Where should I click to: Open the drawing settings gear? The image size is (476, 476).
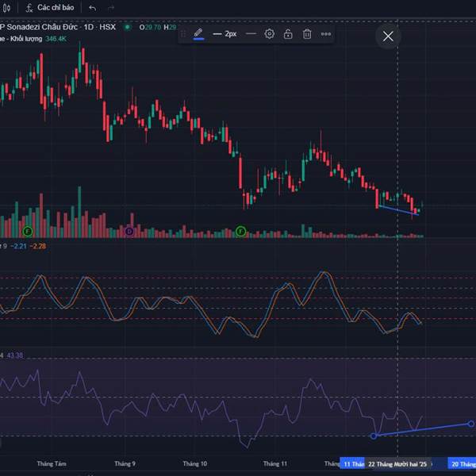(x=269, y=33)
